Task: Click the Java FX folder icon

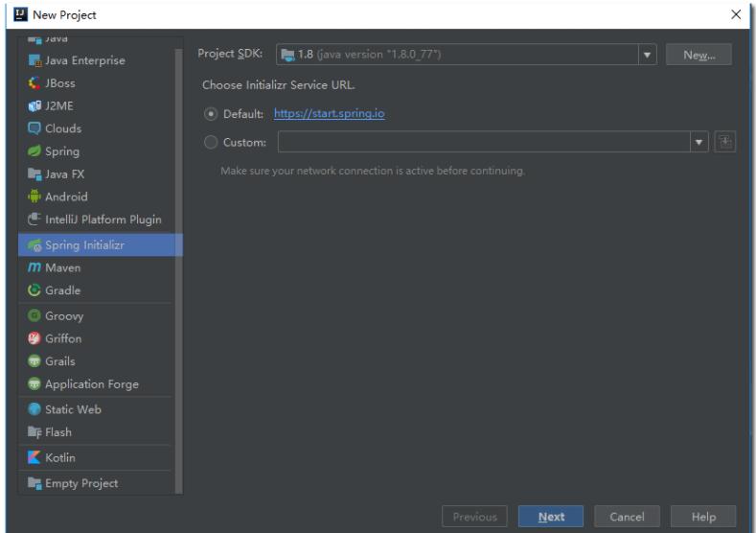Action: point(34,174)
